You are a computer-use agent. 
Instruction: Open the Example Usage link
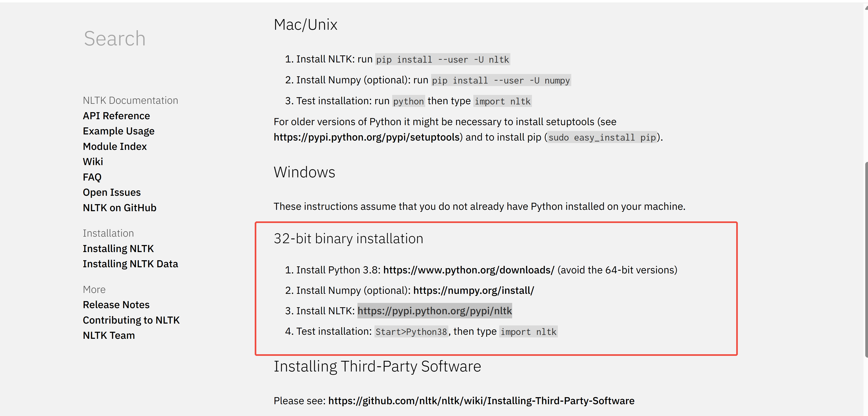pyautogui.click(x=119, y=131)
